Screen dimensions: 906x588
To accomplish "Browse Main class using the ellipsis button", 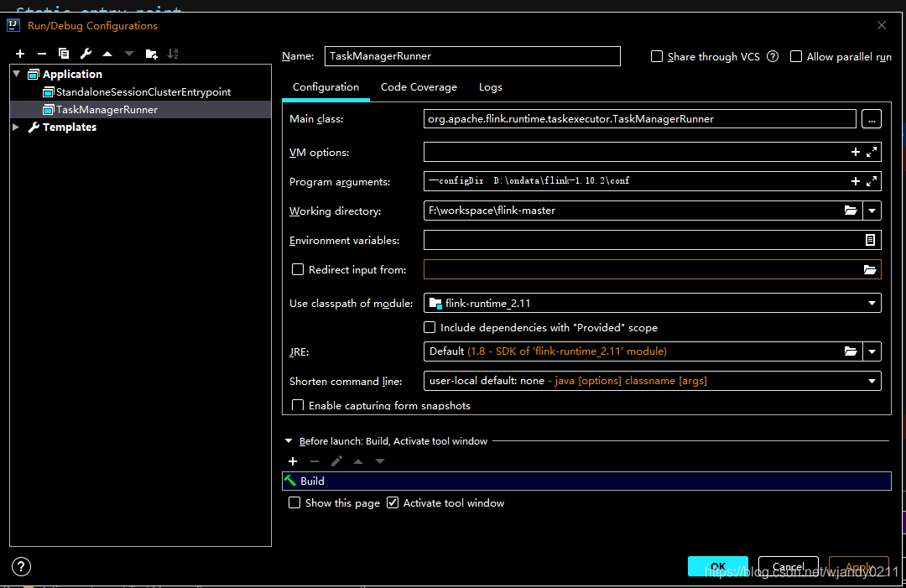I will (x=872, y=118).
